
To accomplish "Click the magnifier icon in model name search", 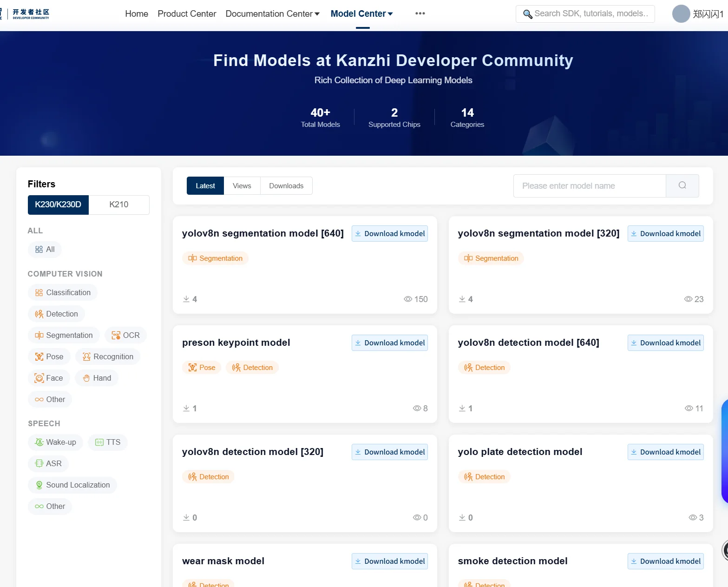I will [x=682, y=185].
